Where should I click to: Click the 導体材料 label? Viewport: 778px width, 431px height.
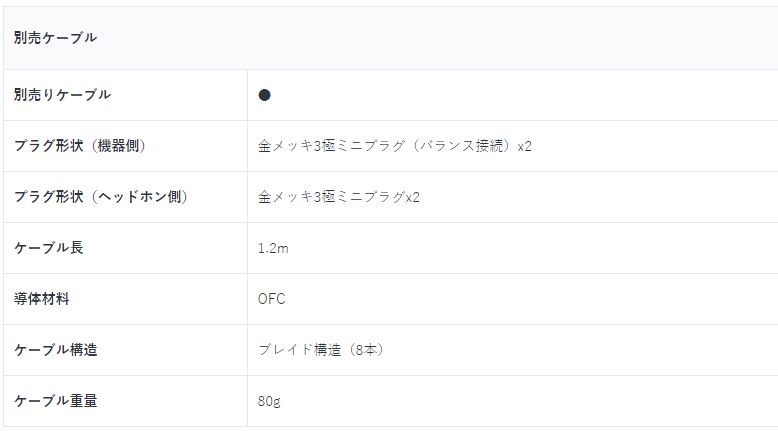[x=41, y=299]
